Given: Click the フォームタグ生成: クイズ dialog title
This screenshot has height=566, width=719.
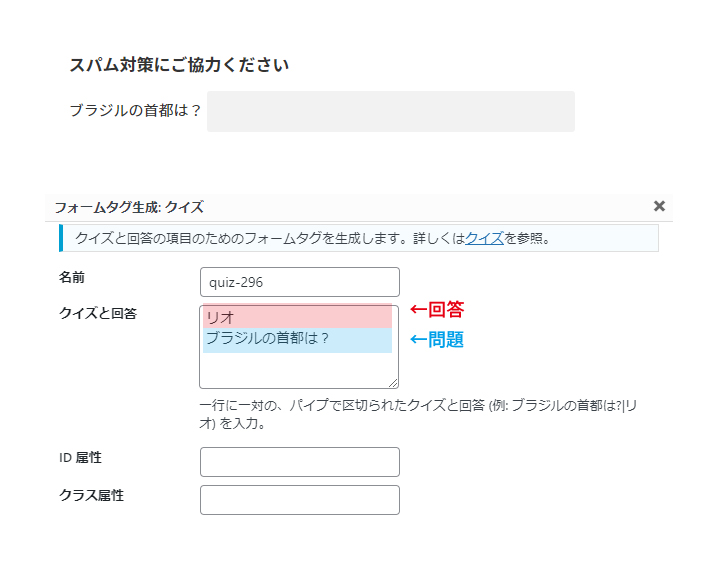Looking at the screenshot, I should (129, 207).
